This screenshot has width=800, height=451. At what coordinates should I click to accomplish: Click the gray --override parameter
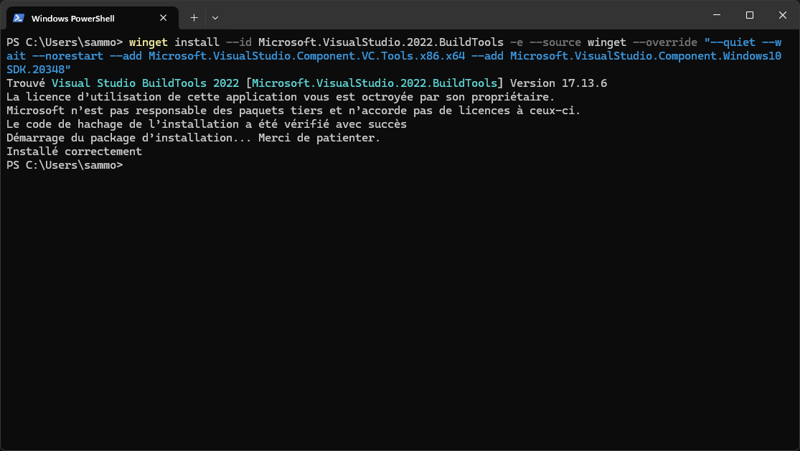[x=665, y=42]
